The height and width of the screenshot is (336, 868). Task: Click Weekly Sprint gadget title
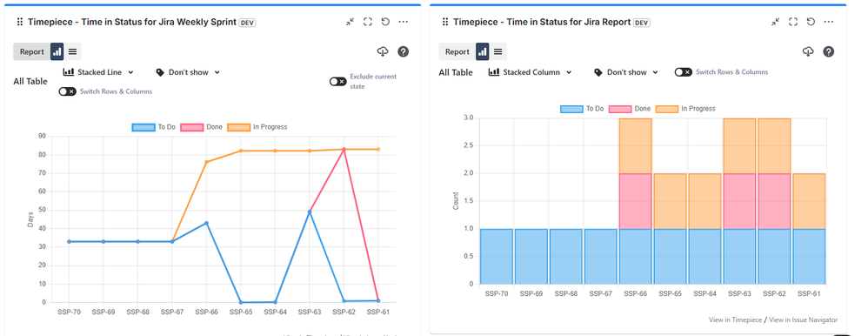click(x=131, y=22)
